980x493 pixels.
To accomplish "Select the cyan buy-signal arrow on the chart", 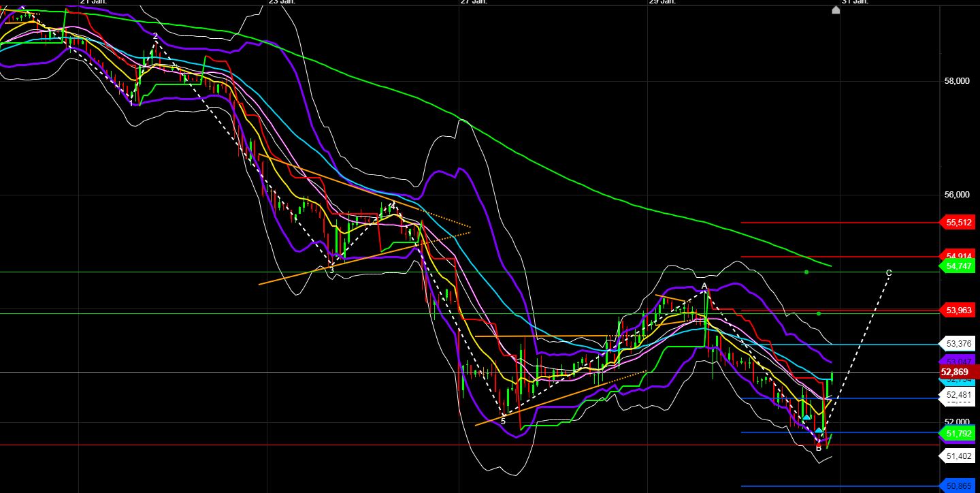I will (x=806, y=417).
